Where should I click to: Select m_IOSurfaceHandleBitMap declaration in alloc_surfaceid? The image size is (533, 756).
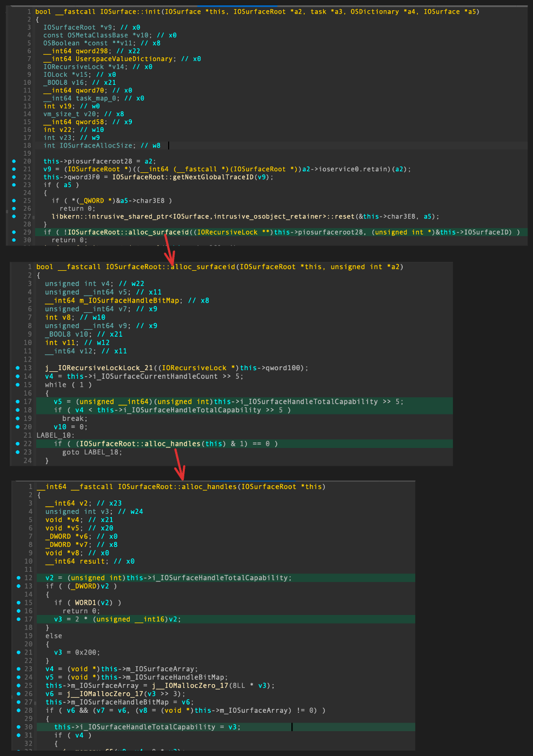pyautogui.click(x=127, y=300)
